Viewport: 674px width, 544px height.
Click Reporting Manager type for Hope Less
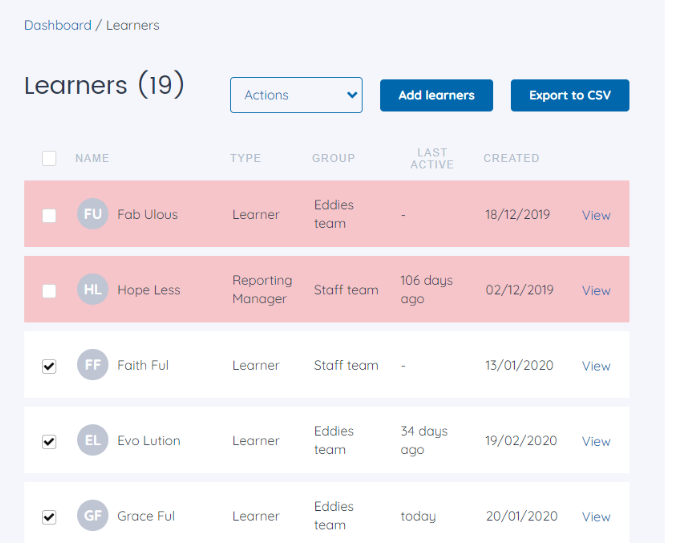coord(262,290)
